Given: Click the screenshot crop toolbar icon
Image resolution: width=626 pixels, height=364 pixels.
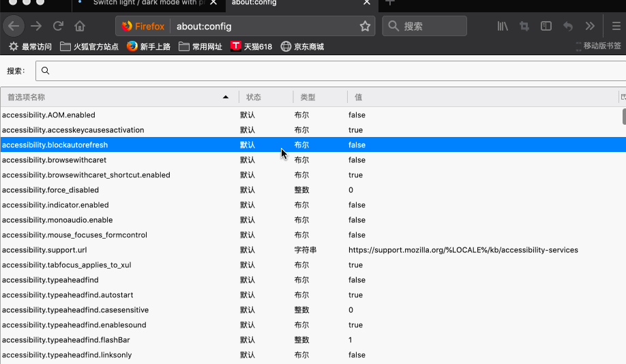Looking at the screenshot, I should (x=524, y=27).
